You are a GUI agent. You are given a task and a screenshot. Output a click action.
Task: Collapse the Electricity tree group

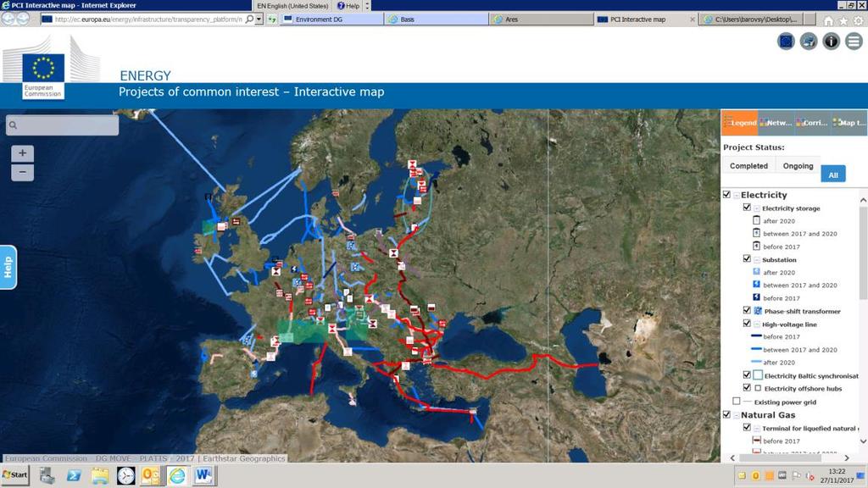pos(737,196)
